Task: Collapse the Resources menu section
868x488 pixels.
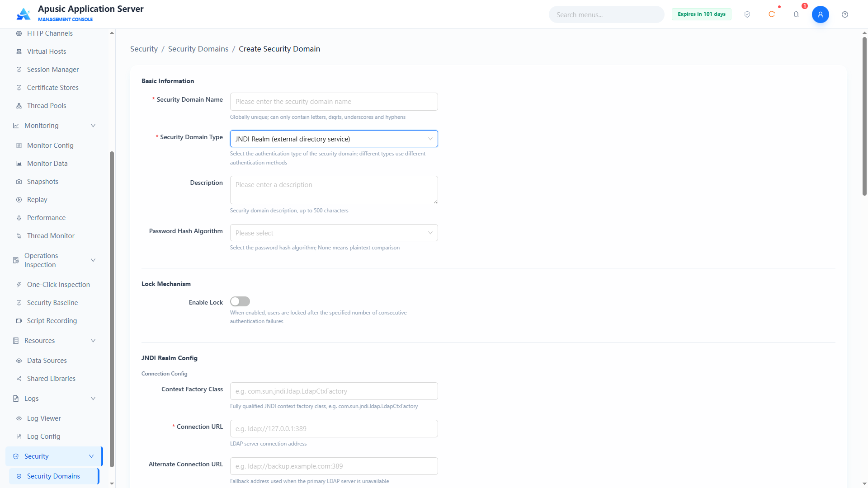Action: pos(93,341)
